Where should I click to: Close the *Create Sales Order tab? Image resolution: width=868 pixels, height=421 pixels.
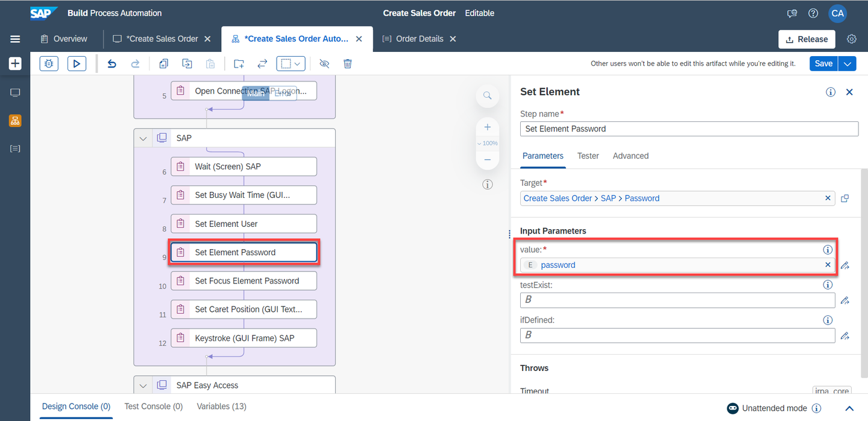tap(207, 39)
